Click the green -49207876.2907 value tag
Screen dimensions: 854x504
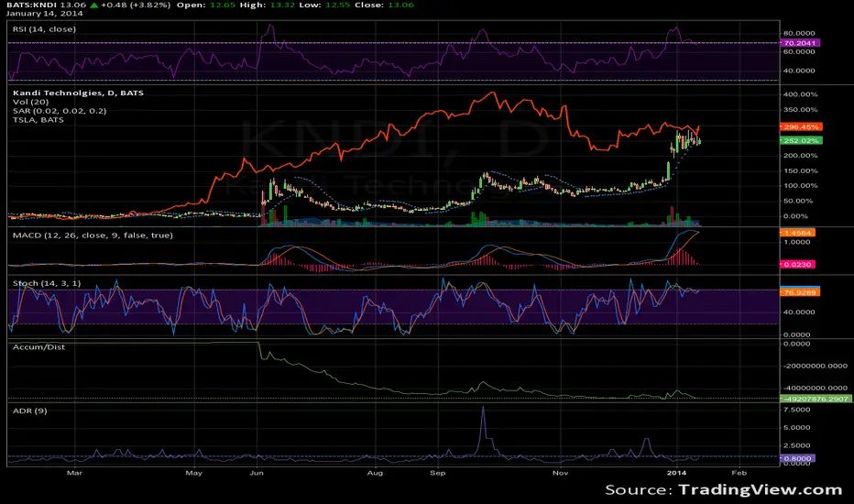816,399
